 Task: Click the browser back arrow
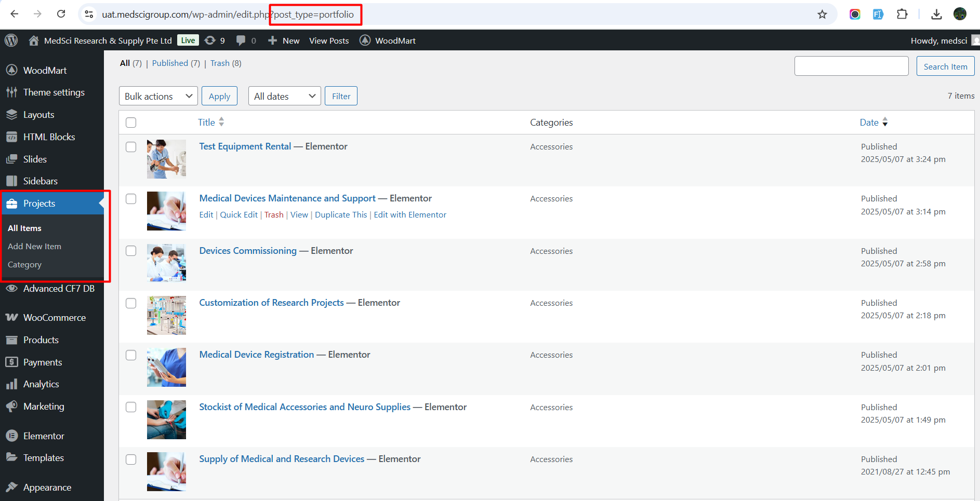click(15, 14)
